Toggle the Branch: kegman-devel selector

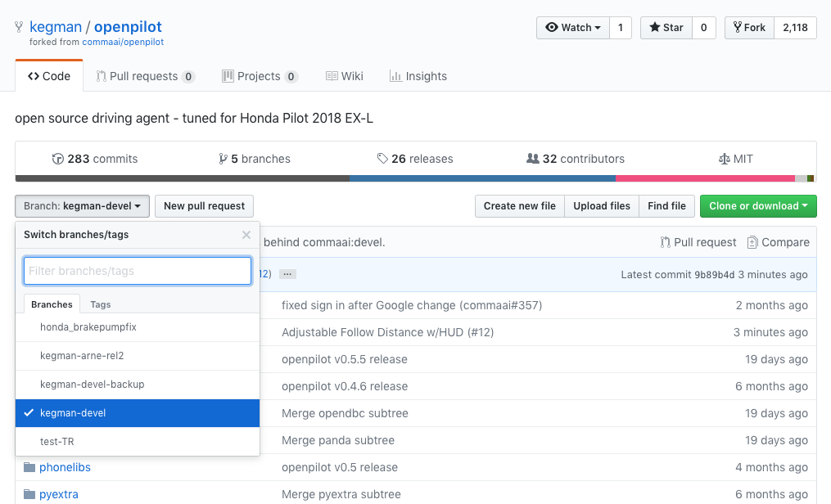(x=82, y=206)
